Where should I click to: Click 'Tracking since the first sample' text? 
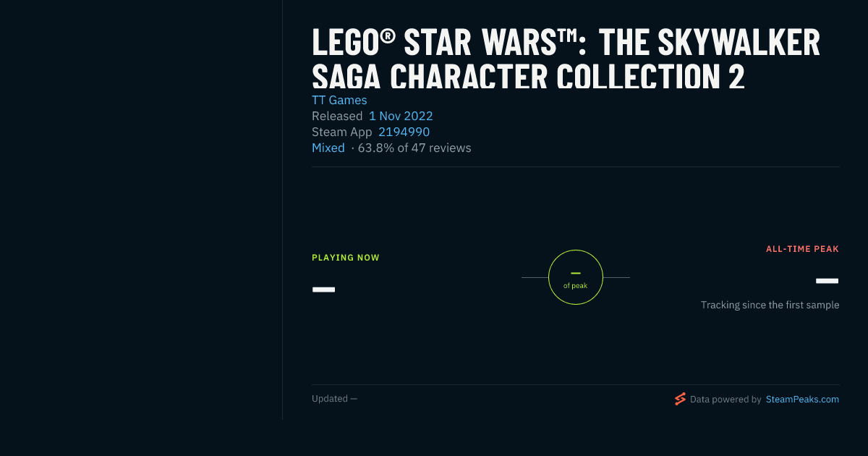[770, 305]
